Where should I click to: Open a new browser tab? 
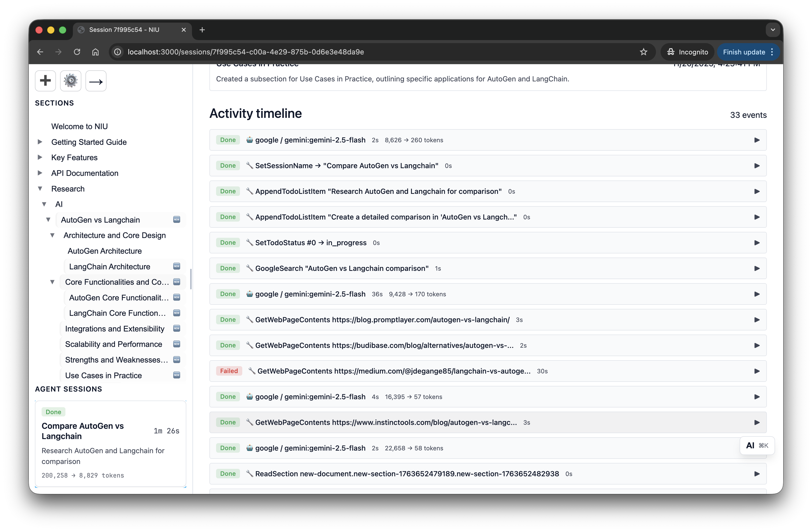click(202, 30)
